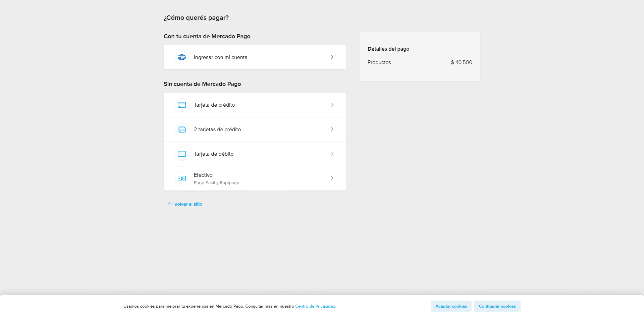This screenshot has height=317, width=644.
Task: Click the single credit card icon
Action: click(182, 105)
